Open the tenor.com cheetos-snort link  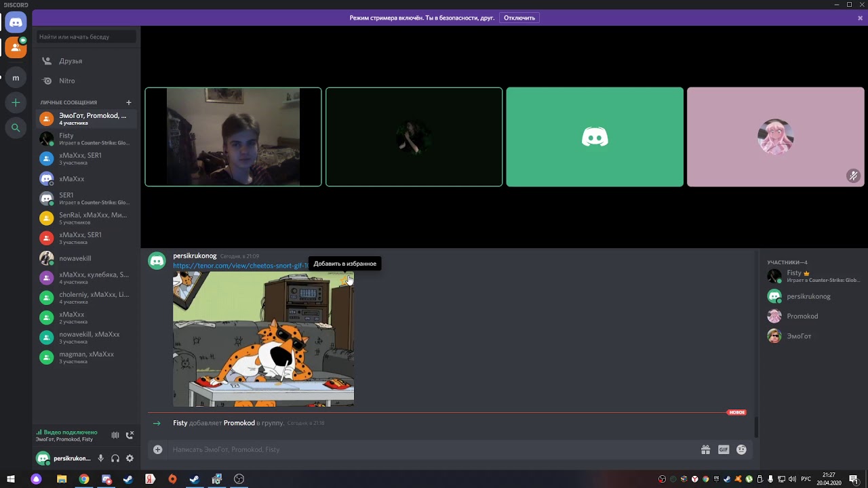point(241,266)
